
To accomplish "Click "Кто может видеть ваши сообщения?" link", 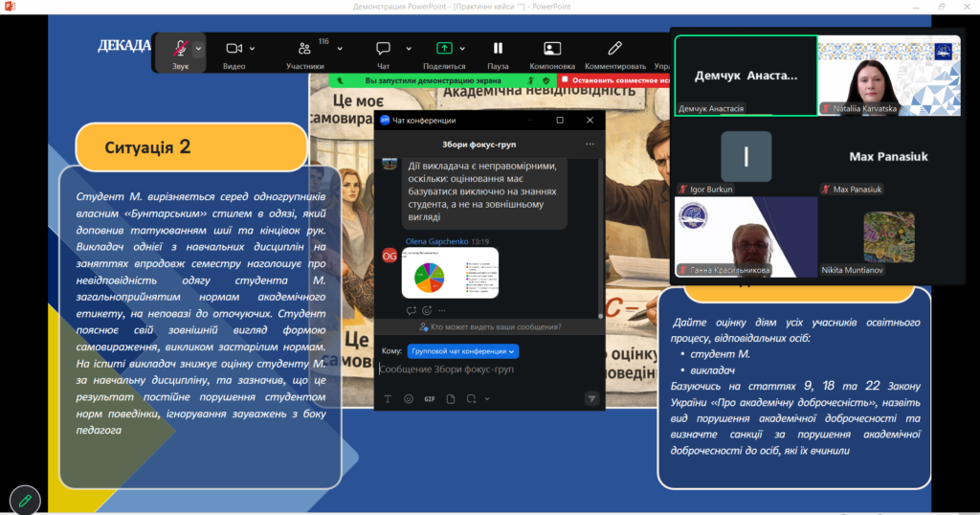I will tap(489, 326).
